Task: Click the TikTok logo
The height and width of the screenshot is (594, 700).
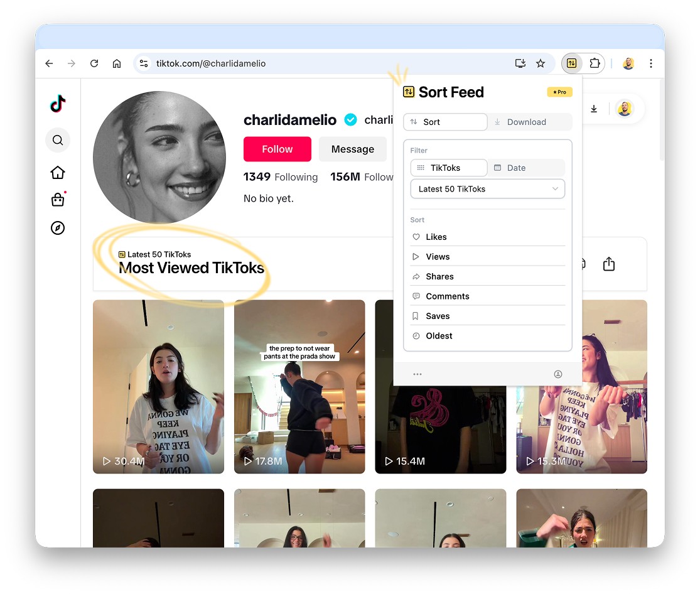Action: click(x=58, y=104)
